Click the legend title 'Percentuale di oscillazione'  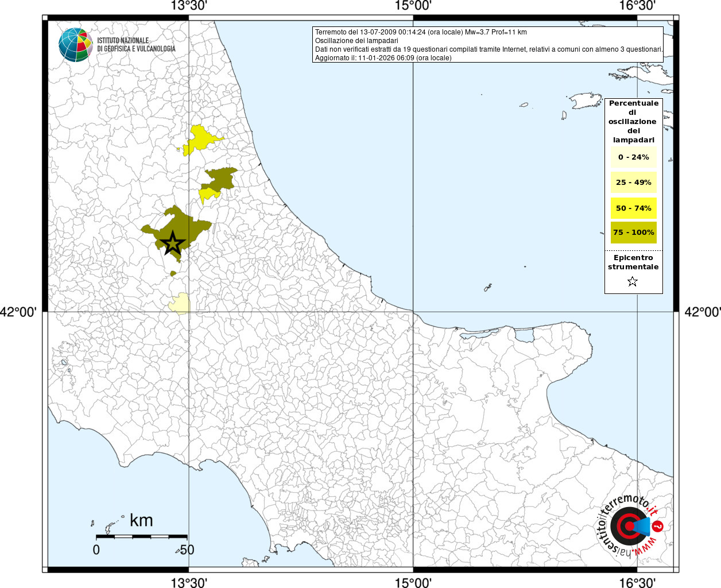coord(633,121)
